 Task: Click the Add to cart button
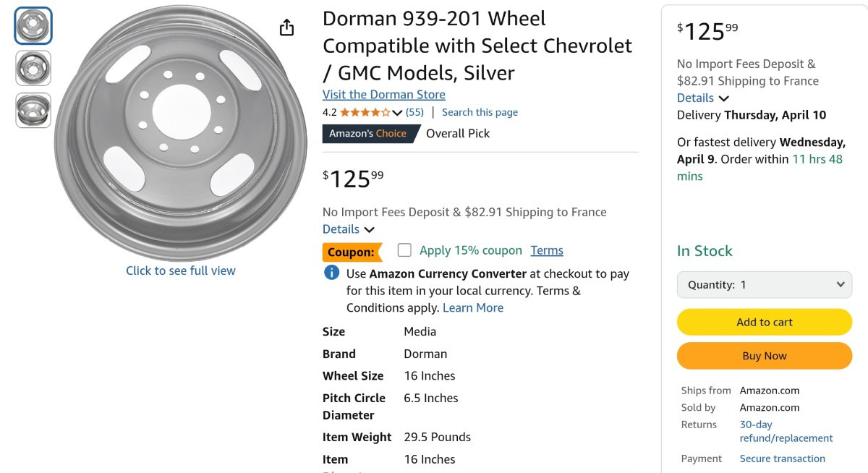[x=765, y=323]
